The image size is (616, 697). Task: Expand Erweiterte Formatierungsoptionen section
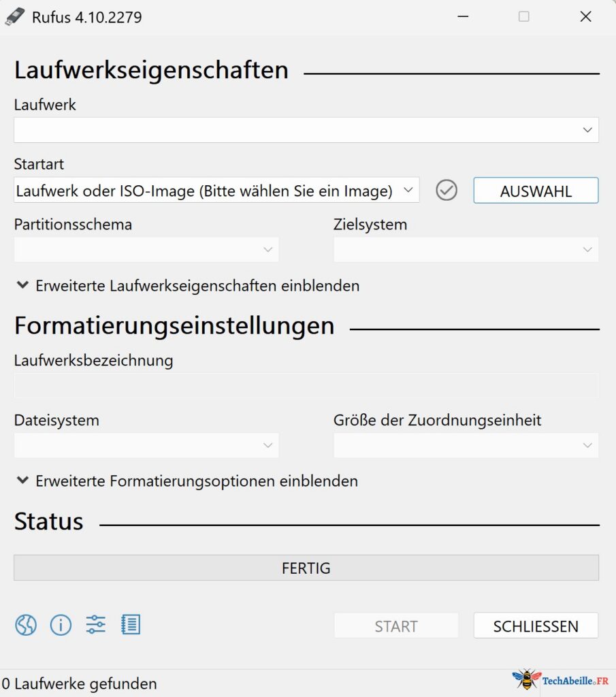point(185,481)
